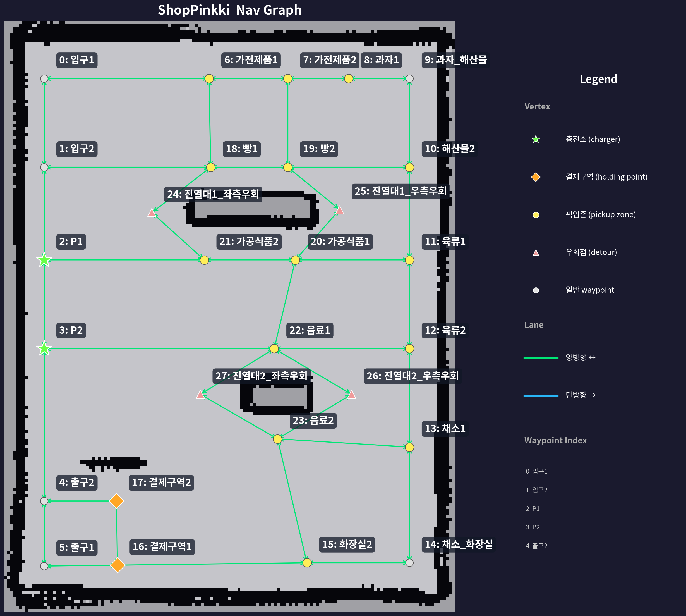Select the gray waypoint node of 5: 출구1
The width and height of the screenshot is (686, 616).
[x=44, y=566]
